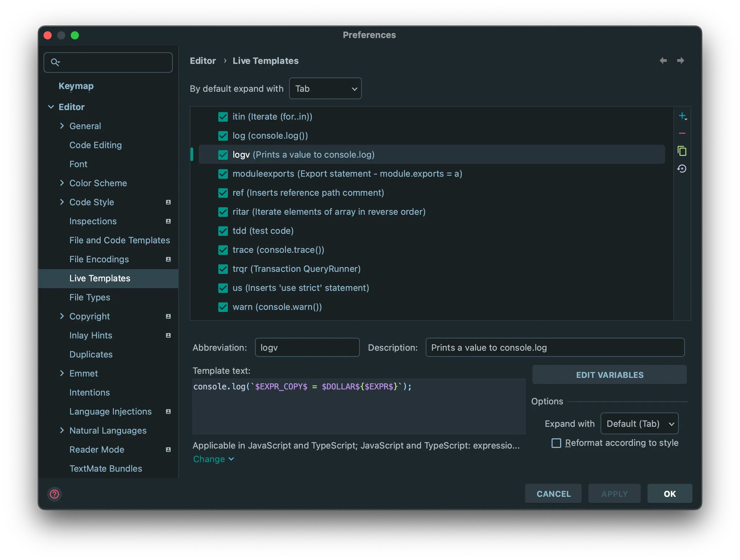Click the remove template minus icon
740x560 pixels.
[x=682, y=134]
